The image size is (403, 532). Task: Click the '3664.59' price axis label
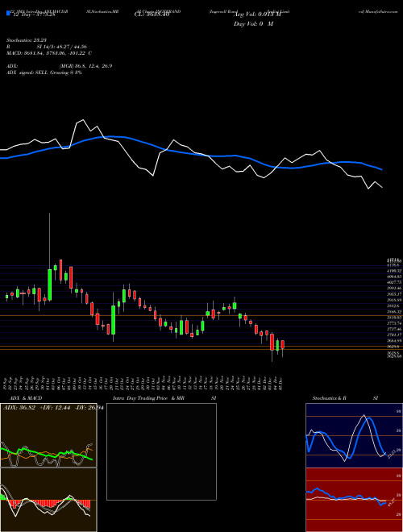[394, 340]
